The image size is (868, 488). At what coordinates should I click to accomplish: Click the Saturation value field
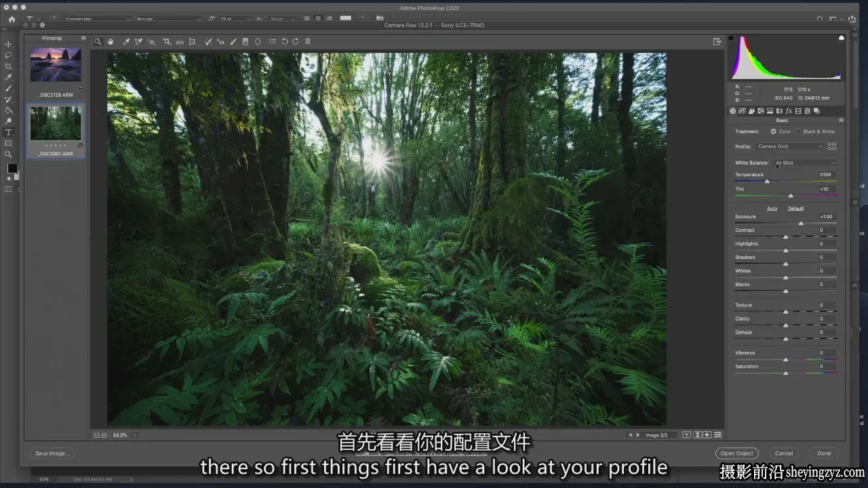825,366
